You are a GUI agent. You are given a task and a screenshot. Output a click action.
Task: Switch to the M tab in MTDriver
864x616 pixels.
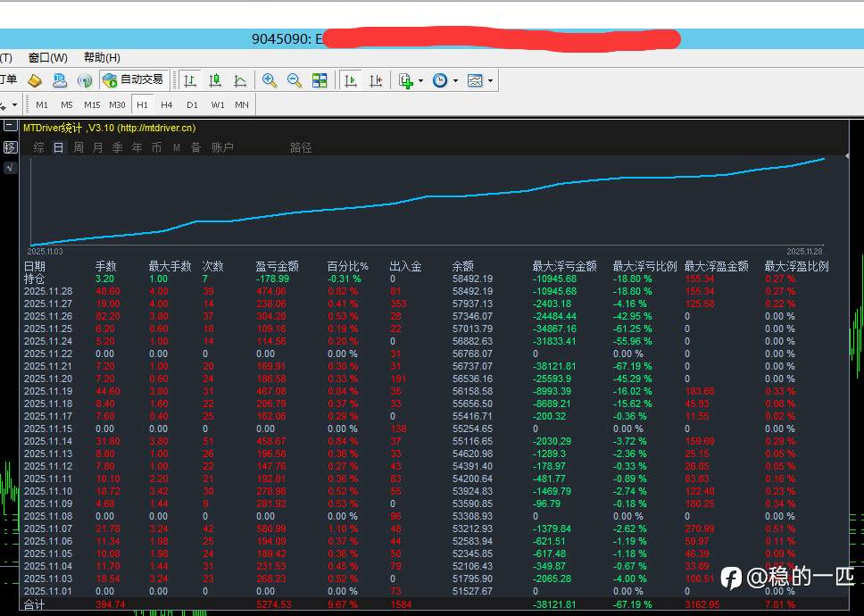click(x=177, y=147)
